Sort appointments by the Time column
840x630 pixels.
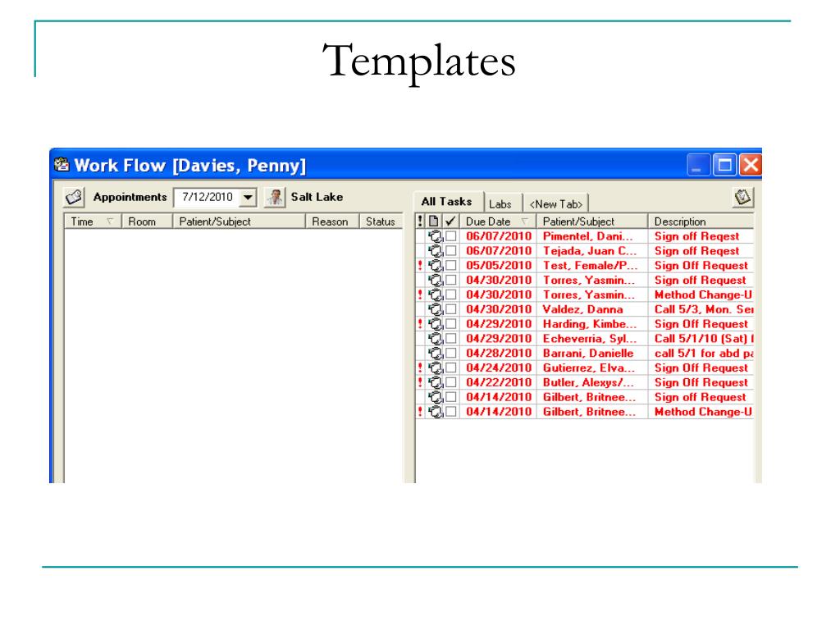pyautogui.click(x=93, y=221)
